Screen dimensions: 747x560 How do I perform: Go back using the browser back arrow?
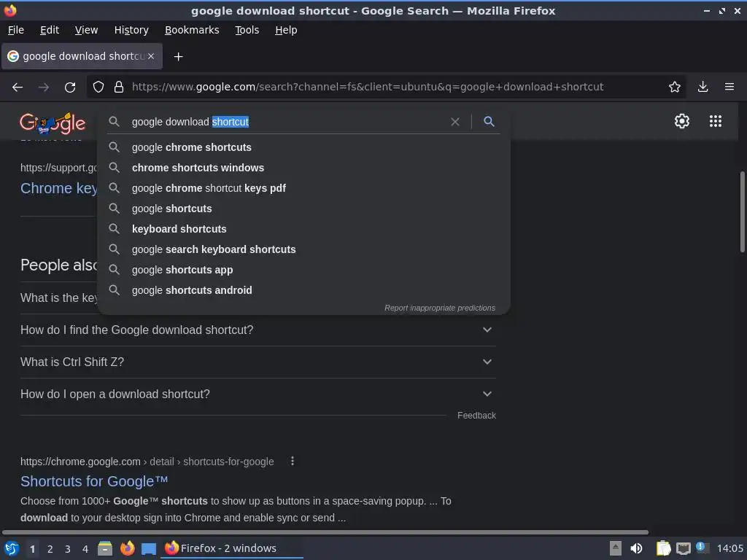[18, 87]
